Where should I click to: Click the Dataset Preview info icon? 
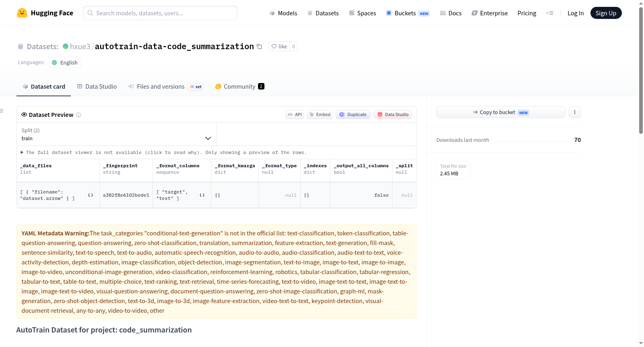(78, 115)
